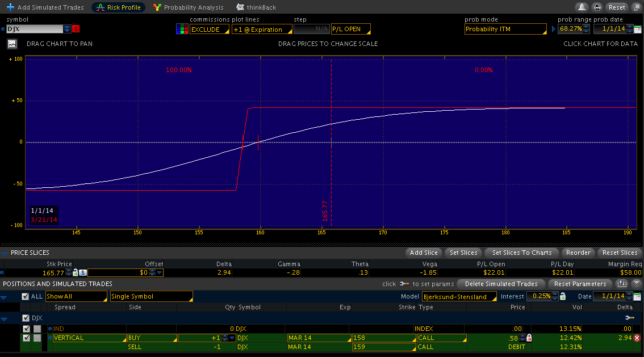Collapse the PRICE SLICES section

pos(5,253)
